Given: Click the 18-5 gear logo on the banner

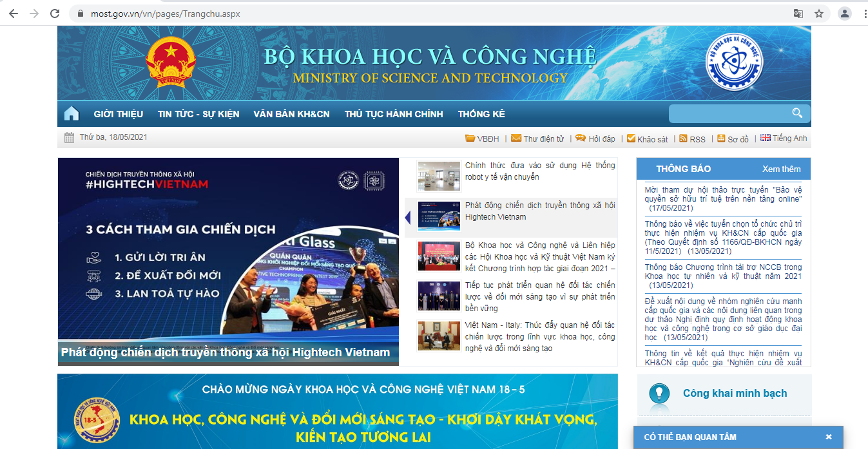Looking at the screenshot, I should coord(97,419).
